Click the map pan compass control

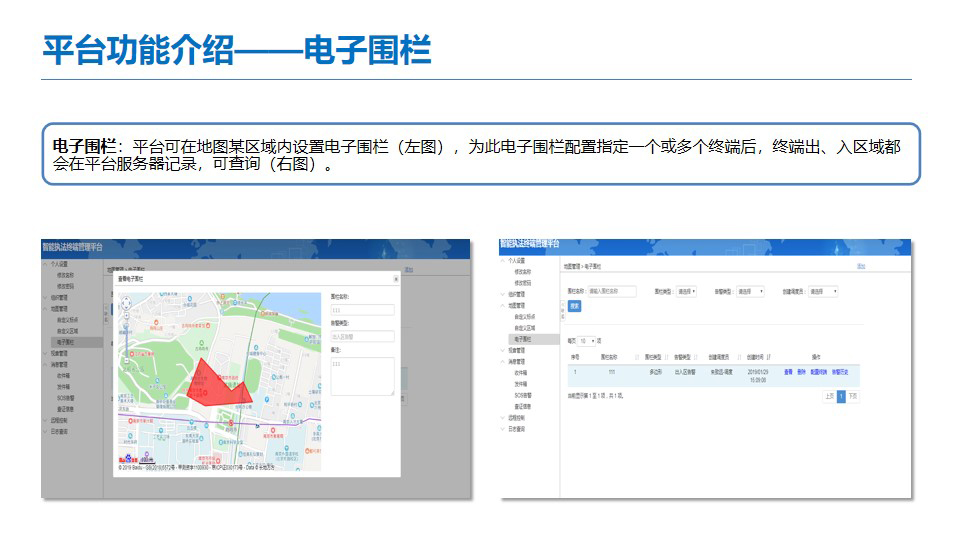[x=127, y=302]
